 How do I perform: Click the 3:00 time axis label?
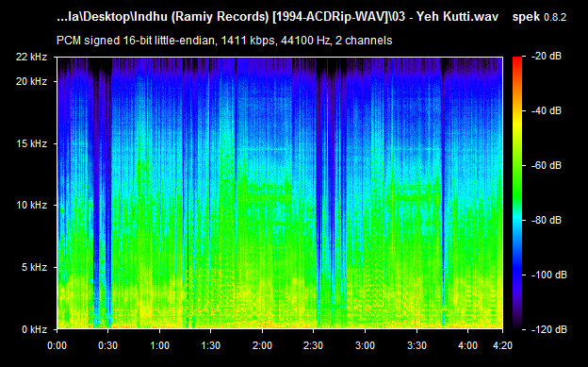(366, 345)
